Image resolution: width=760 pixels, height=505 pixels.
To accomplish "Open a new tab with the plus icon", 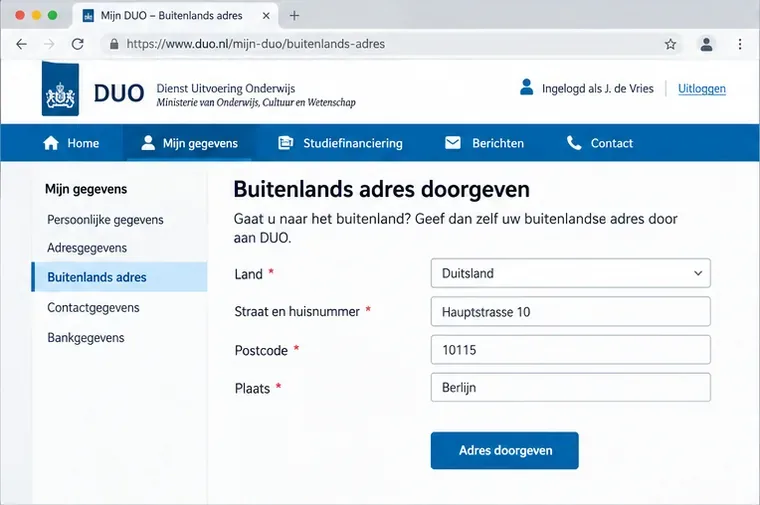I will pyautogui.click(x=294, y=16).
